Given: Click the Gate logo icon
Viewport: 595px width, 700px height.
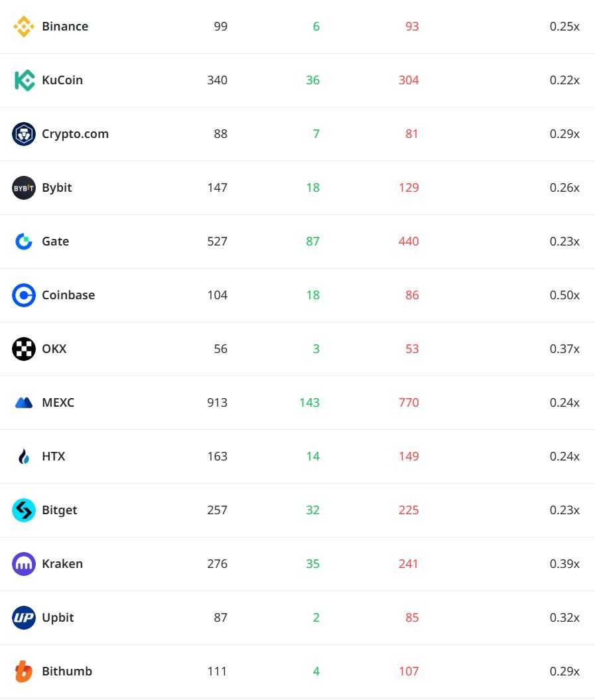Looking at the screenshot, I should [24, 242].
